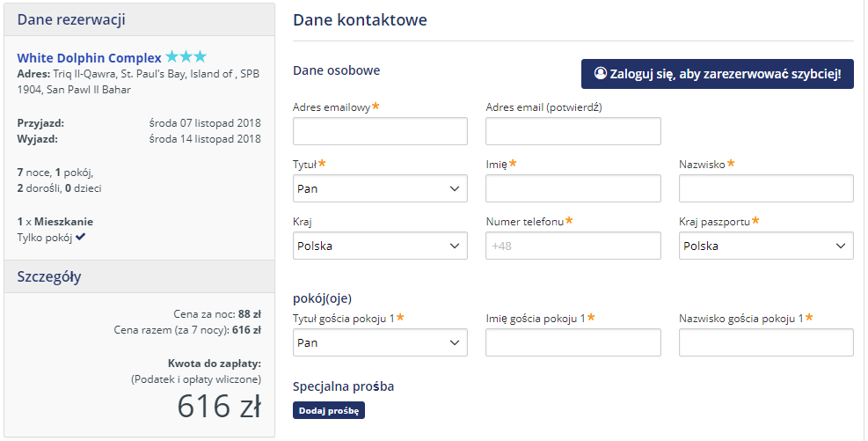Screen dimensions: 868x441
Task: Click the total amount 616 zł large text
Action: pyautogui.click(x=219, y=406)
